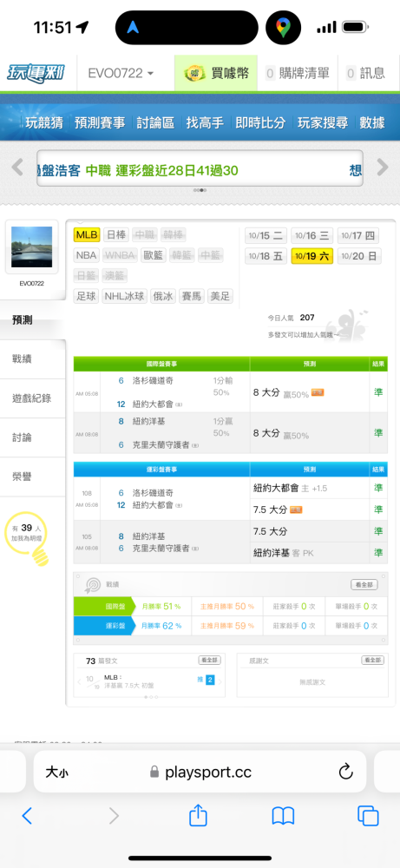Screen dimensions: 400x868
Task: Click the orange badge beside 7.5 大分
Action: [x=296, y=510]
